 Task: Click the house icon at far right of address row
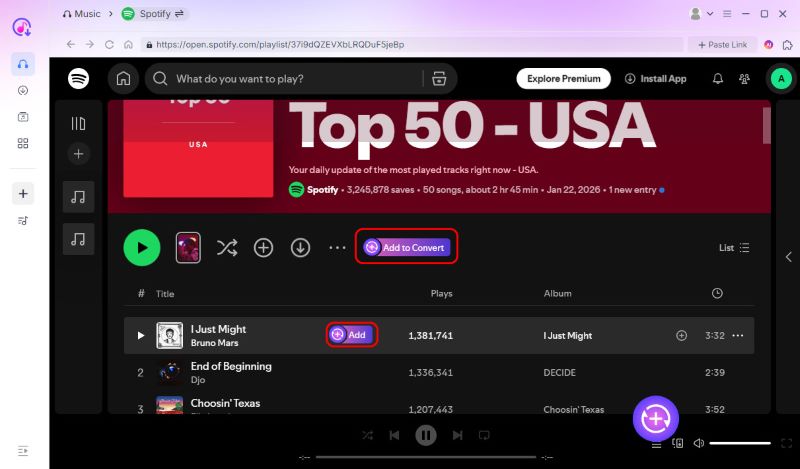(787, 44)
